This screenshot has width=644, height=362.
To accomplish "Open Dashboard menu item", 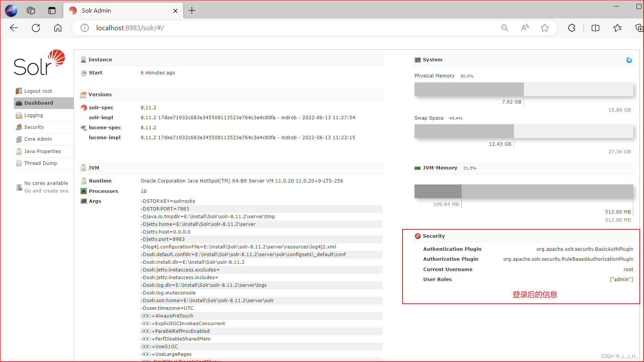I will (44, 103).
